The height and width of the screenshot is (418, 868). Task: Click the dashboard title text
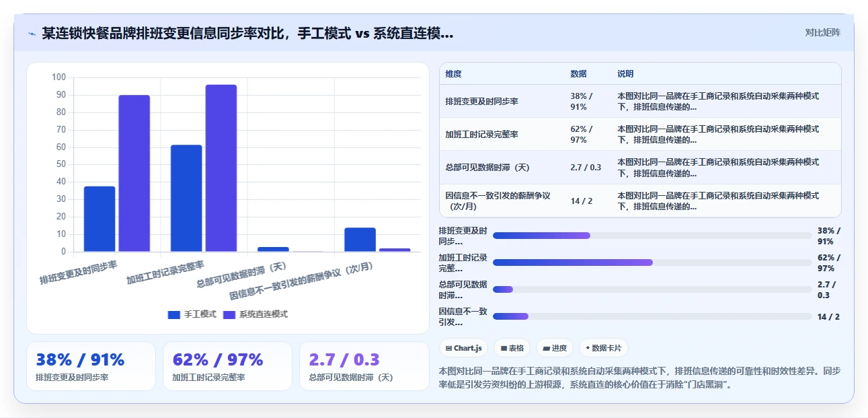247,33
